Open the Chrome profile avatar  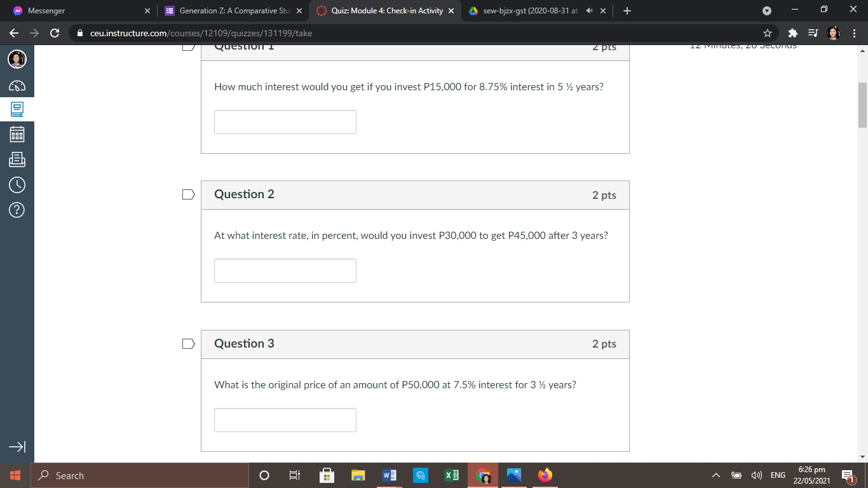point(834,33)
